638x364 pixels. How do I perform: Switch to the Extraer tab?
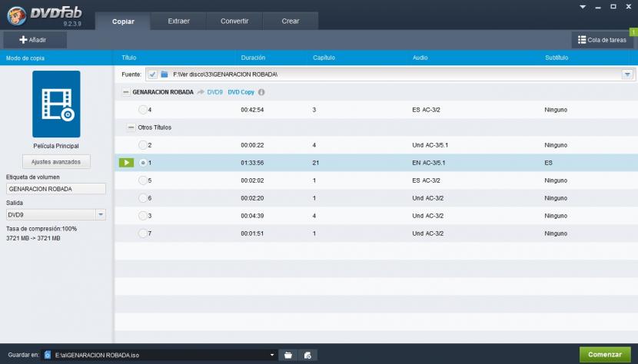pyautogui.click(x=178, y=21)
